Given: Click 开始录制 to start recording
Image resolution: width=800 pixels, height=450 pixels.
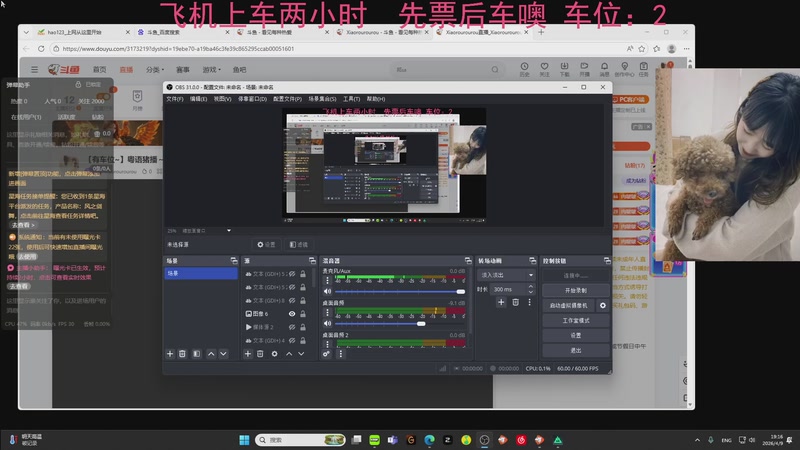Looking at the screenshot, I should [x=576, y=290].
